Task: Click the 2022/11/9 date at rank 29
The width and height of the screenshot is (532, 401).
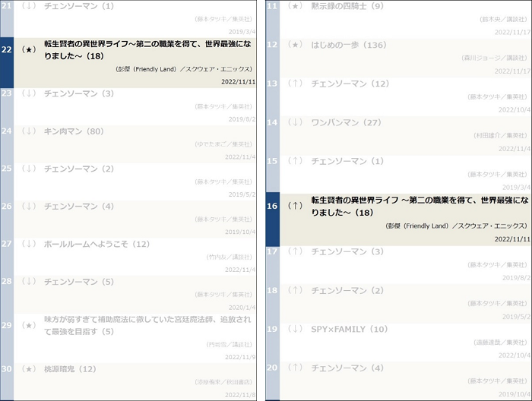Action: (240, 357)
